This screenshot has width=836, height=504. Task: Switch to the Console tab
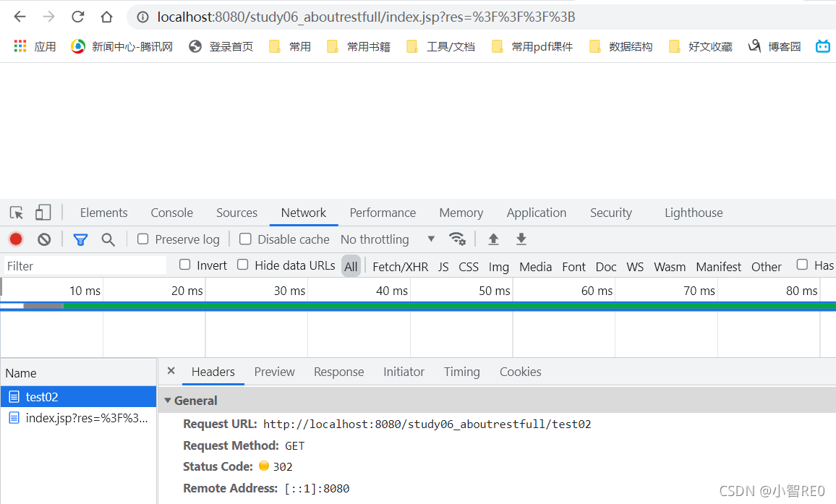click(171, 213)
